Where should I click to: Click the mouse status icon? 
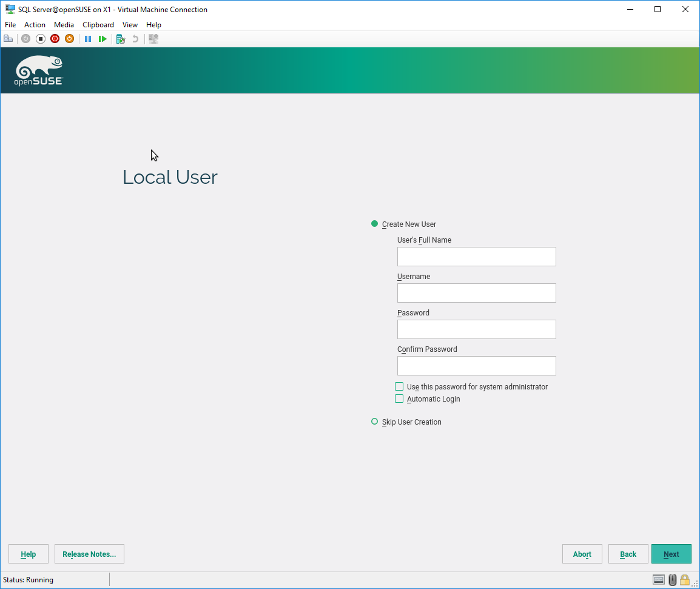[672, 580]
